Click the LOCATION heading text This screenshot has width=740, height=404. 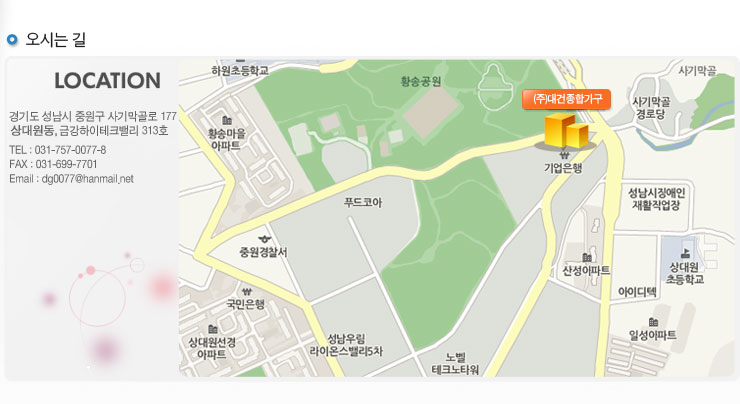pos(108,81)
